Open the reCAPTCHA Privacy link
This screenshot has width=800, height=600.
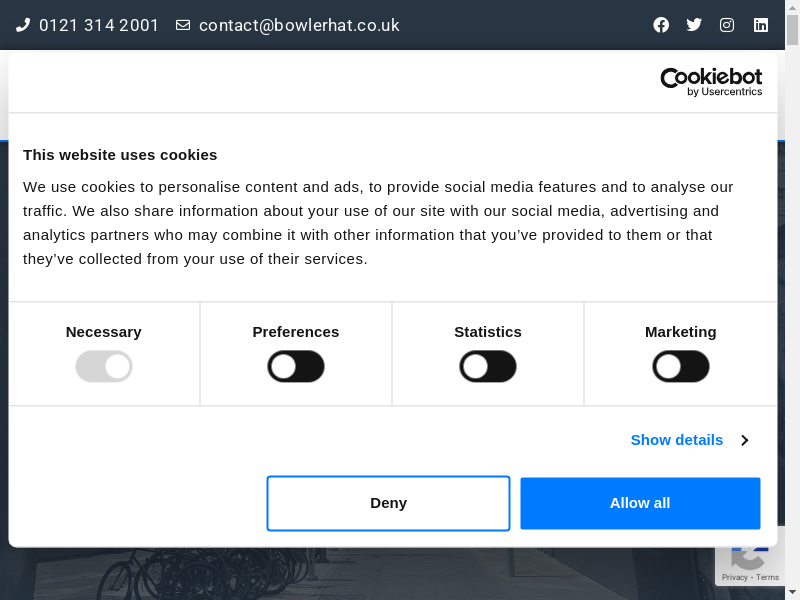(735, 577)
